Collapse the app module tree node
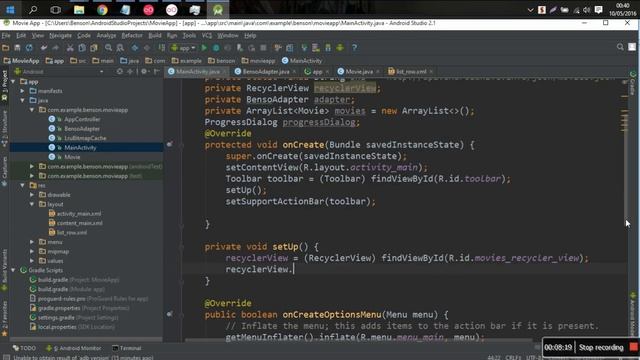The image size is (640, 360). 13,82
